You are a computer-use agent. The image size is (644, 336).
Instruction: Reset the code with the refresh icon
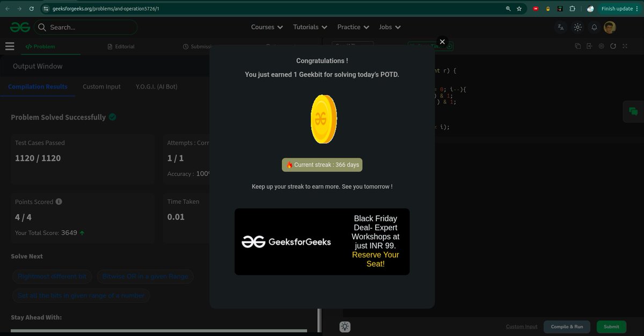(x=613, y=46)
